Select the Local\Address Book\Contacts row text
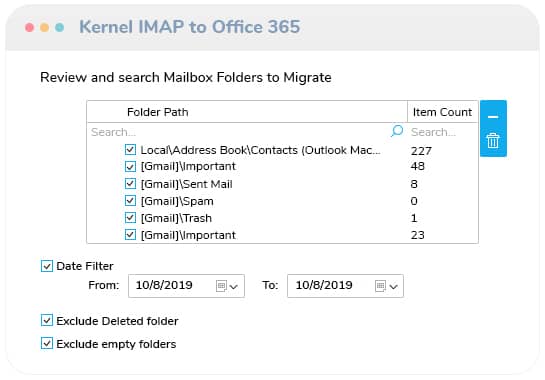 click(x=261, y=150)
